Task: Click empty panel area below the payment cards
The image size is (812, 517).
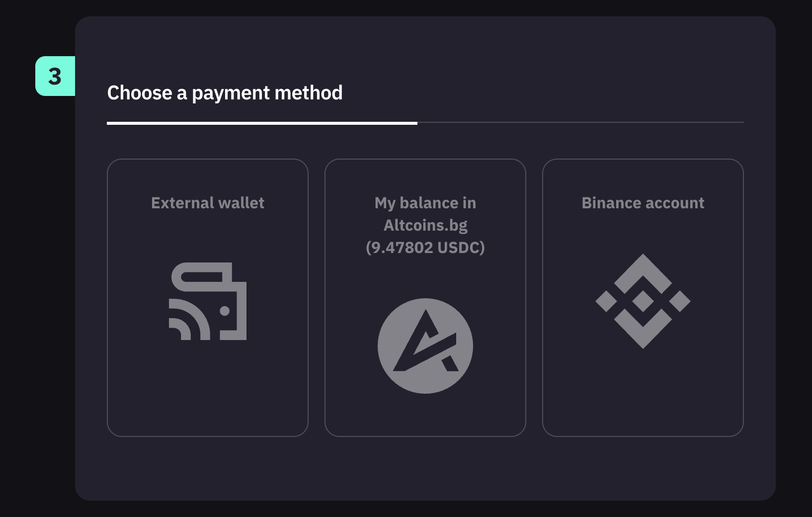Action: (x=425, y=470)
